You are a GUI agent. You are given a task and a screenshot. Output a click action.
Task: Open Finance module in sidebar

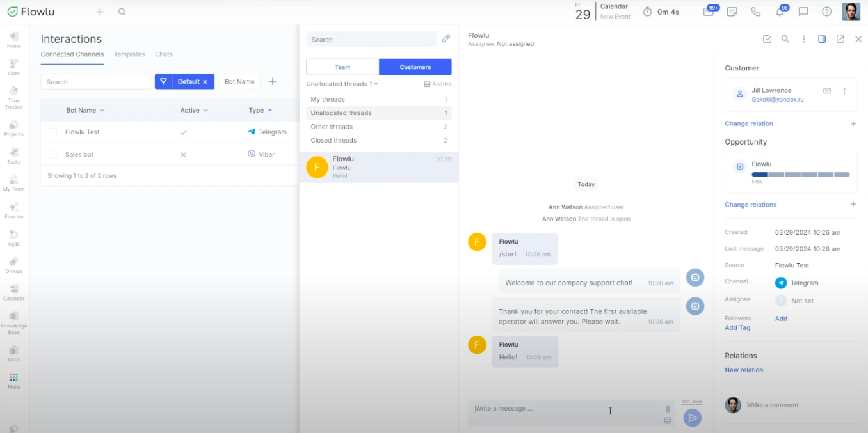click(14, 211)
